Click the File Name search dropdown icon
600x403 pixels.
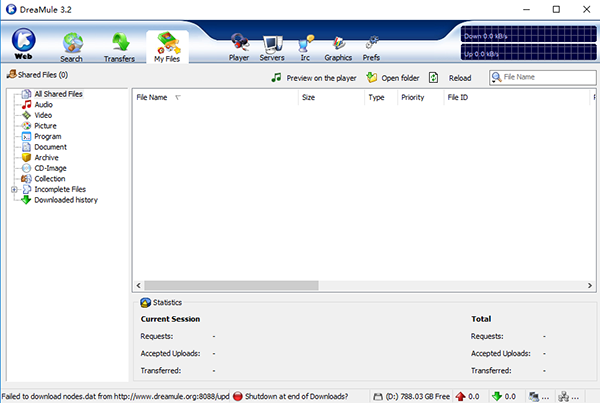click(x=497, y=77)
